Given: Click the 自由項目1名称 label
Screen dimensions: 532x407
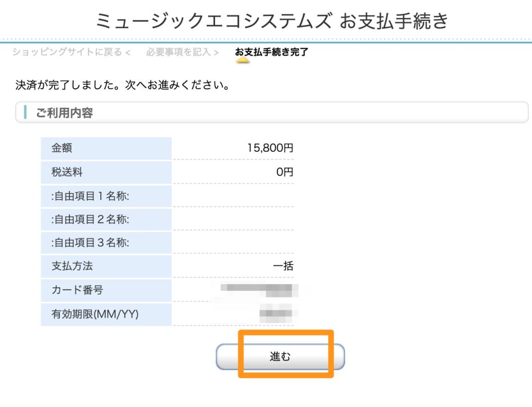Looking at the screenshot, I should pos(90,195).
